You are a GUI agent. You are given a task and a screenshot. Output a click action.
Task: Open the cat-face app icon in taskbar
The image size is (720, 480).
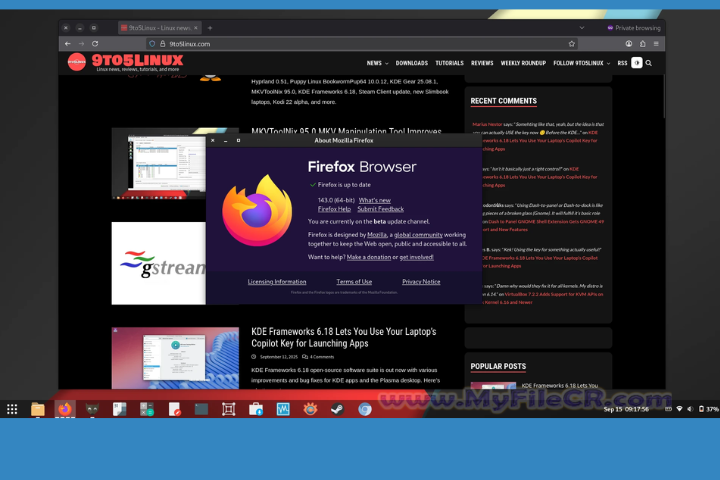click(x=92, y=409)
